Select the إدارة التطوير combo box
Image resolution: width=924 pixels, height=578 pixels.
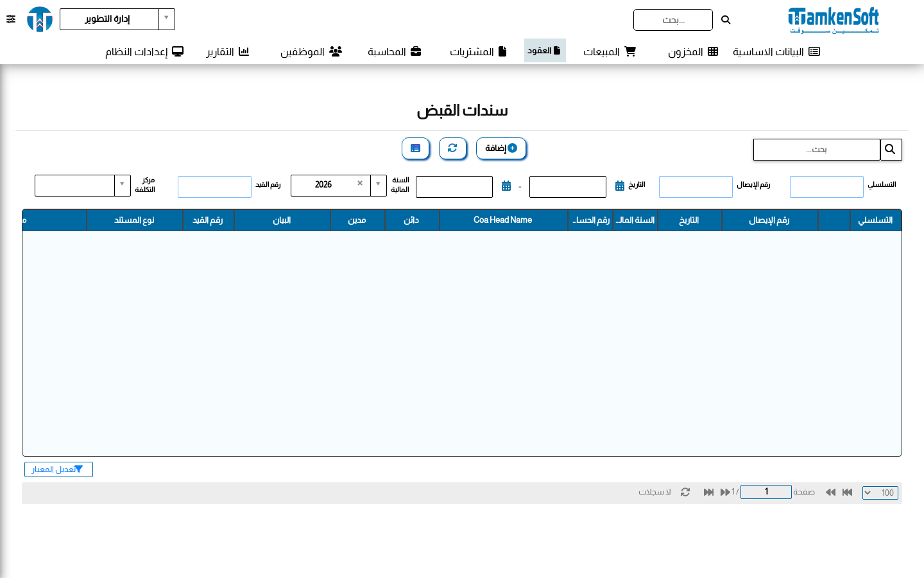(x=117, y=19)
